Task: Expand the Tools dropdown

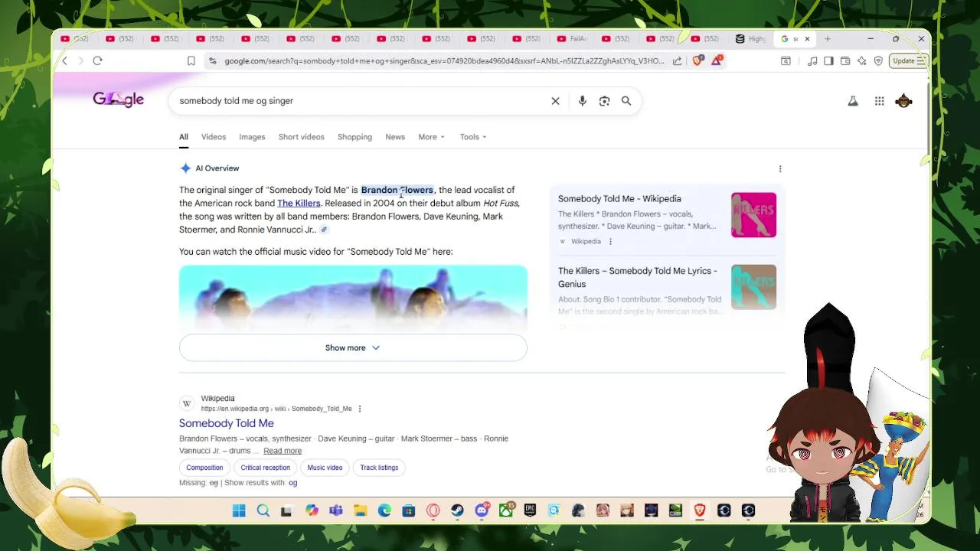Action: pyautogui.click(x=473, y=137)
